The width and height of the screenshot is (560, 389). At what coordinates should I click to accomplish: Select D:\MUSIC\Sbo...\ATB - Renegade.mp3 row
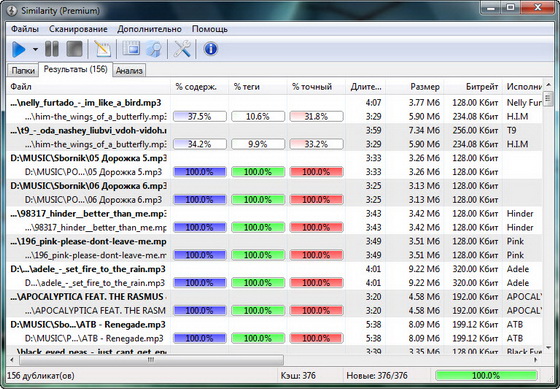pos(274,325)
